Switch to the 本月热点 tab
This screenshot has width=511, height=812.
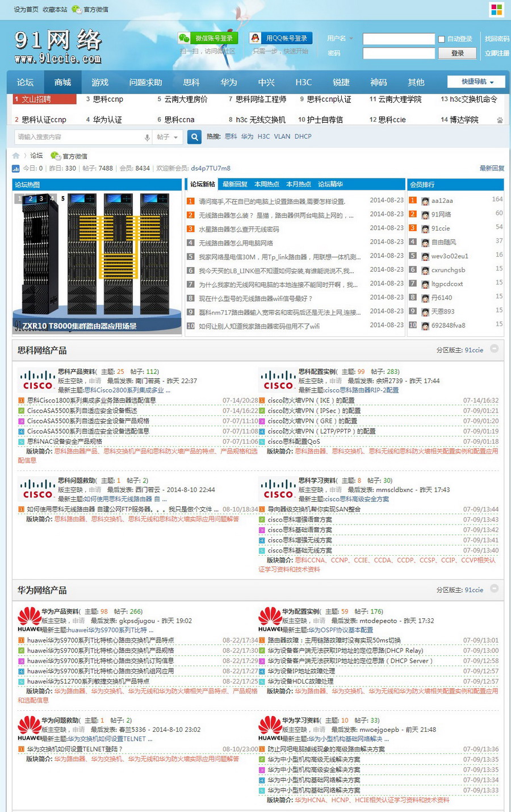(x=299, y=184)
